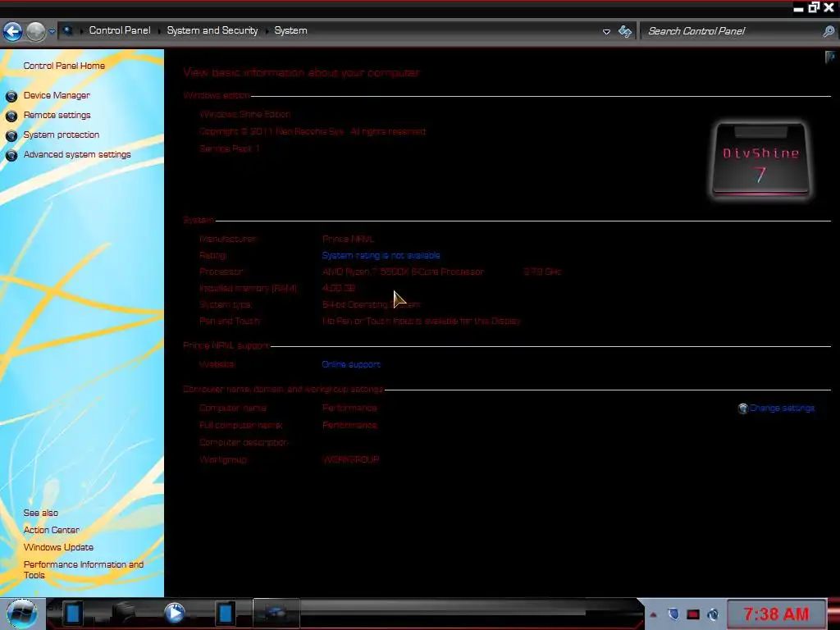Select the System breadcrumb segment
Screen dimensions: 840x630
[290, 30]
